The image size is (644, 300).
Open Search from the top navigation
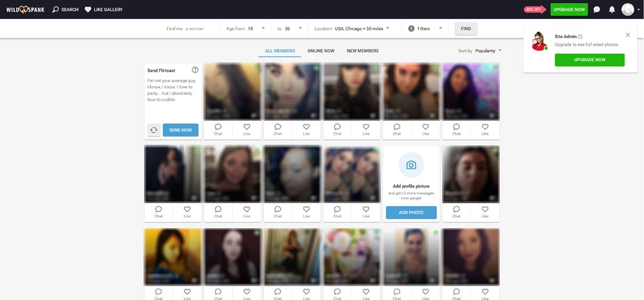click(65, 9)
